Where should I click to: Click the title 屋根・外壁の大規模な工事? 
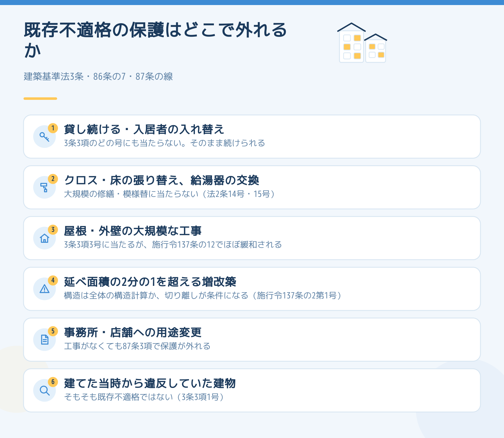133,231
